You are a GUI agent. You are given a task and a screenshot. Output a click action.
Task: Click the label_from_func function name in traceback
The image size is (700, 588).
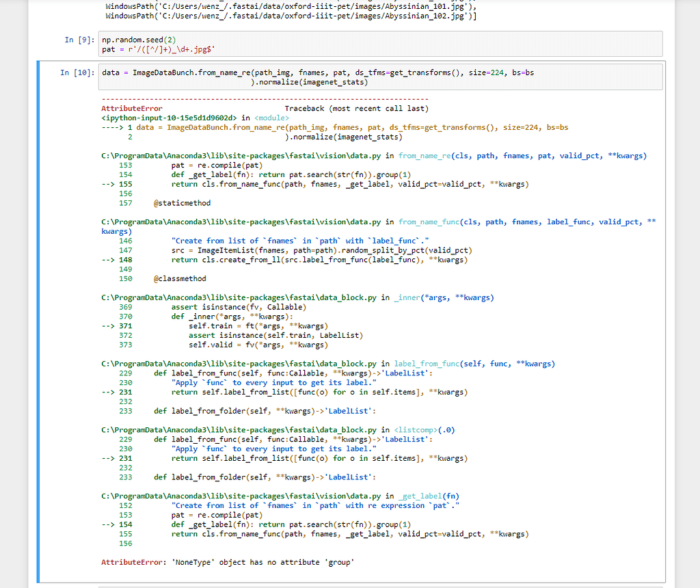tap(428, 364)
